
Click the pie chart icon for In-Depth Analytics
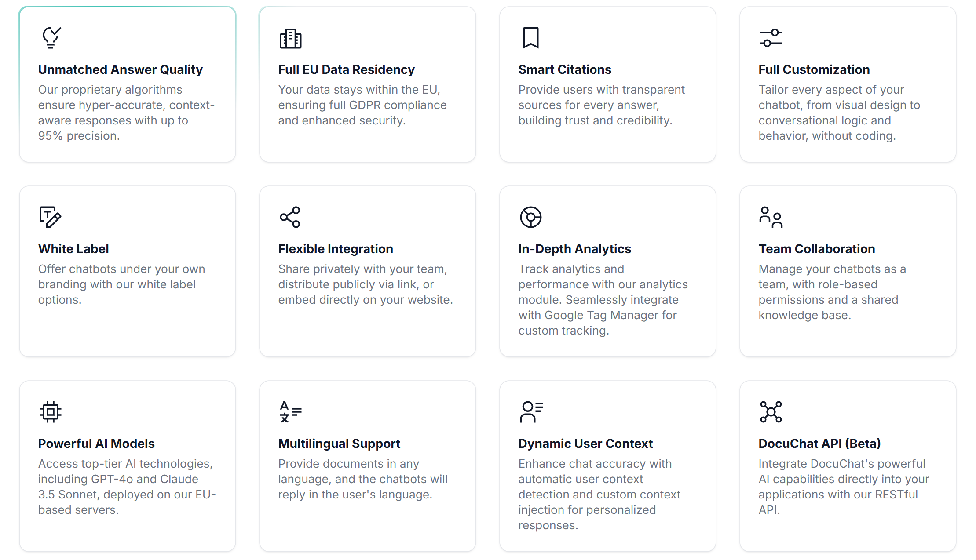pos(530,217)
